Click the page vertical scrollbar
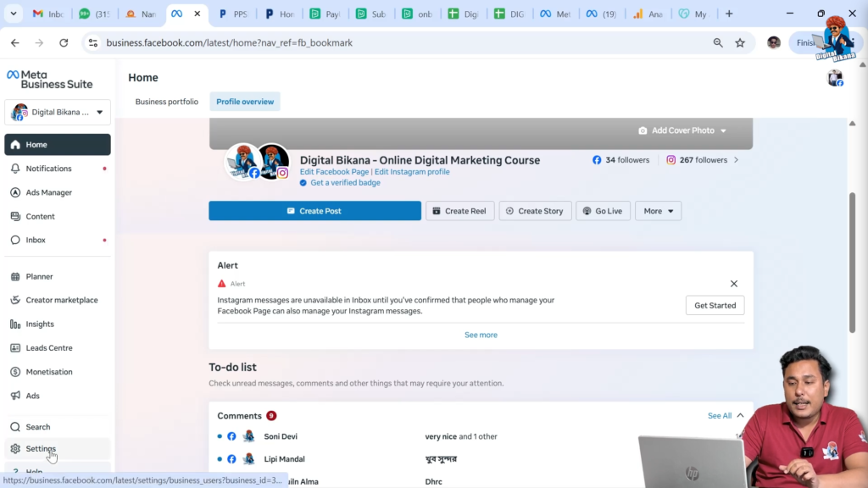This screenshot has width=868, height=488. 853,263
